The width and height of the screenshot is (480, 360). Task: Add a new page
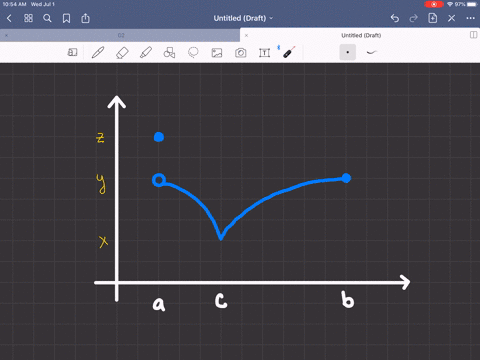(x=433, y=18)
